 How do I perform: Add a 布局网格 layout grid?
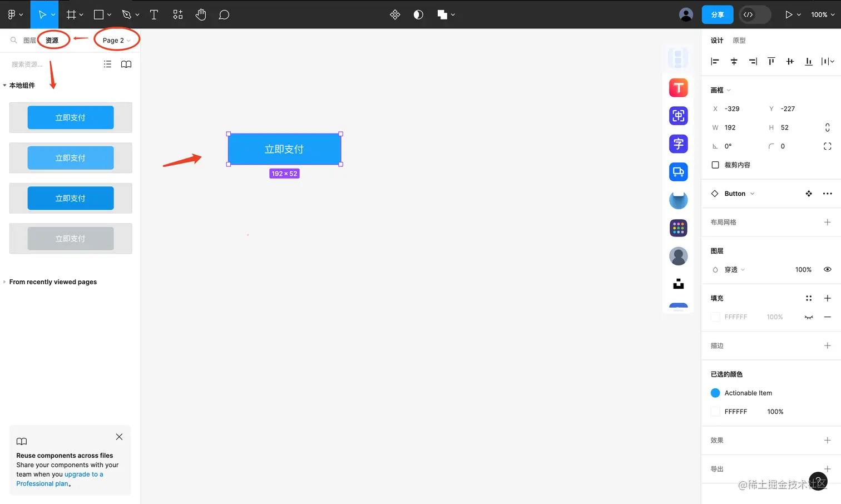(828, 222)
